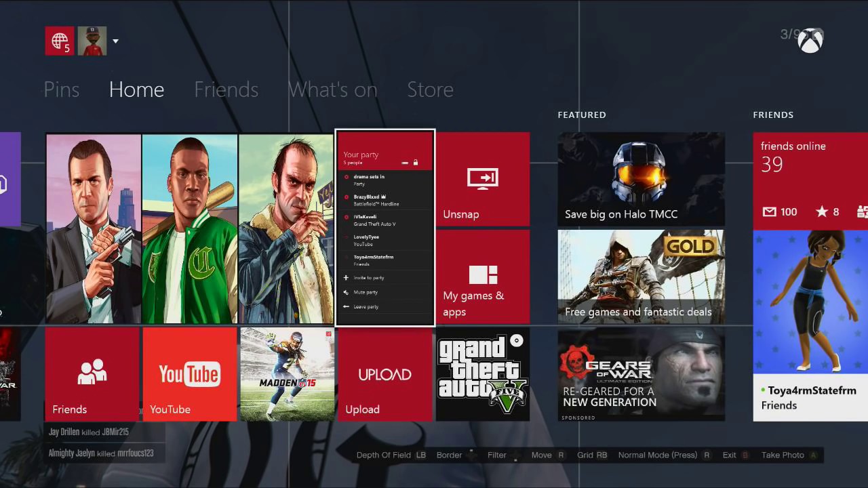The width and height of the screenshot is (868, 488).
Task: Click the FRIENDS section heading
Action: click(x=773, y=115)
